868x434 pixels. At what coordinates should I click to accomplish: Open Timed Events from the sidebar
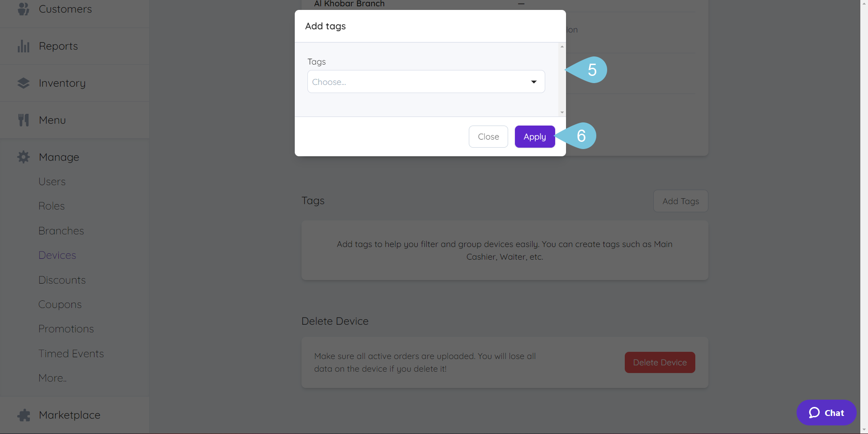tap(71, 353)
